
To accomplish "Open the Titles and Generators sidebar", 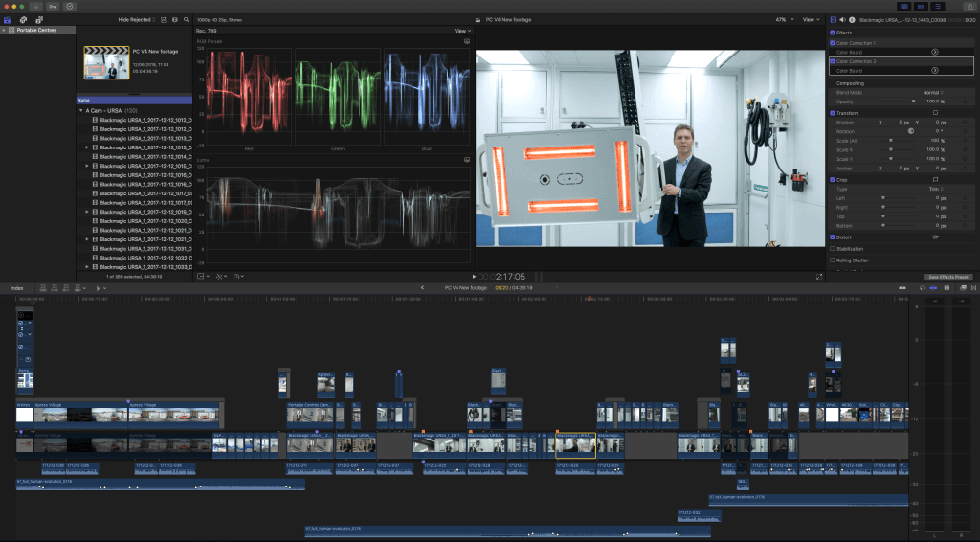I will [37, 19].
